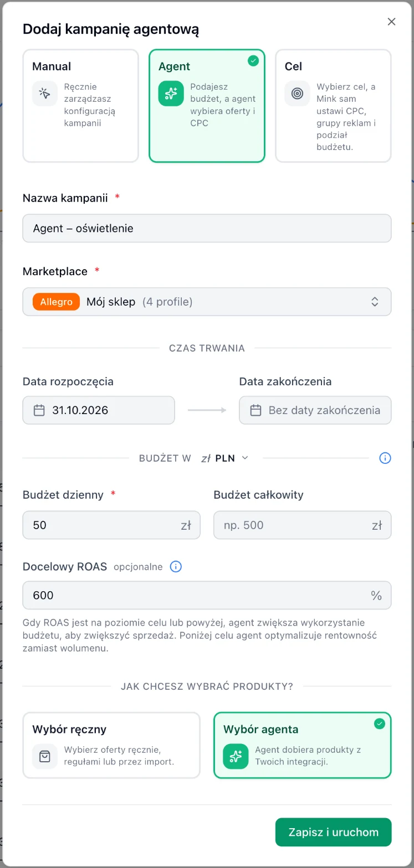Click the 'CZAS TRWANIA' section label
The height and width of the screenshot is (868, 414).
207,348
